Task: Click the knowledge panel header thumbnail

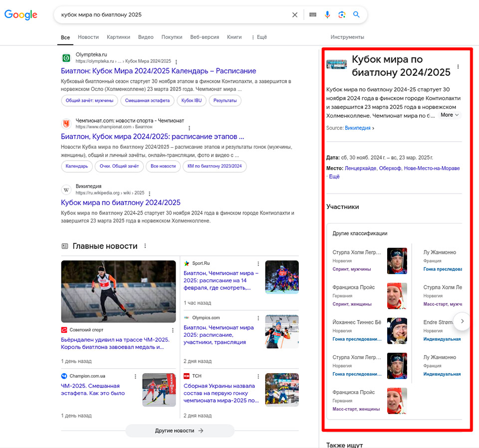Action: (337, 64)
